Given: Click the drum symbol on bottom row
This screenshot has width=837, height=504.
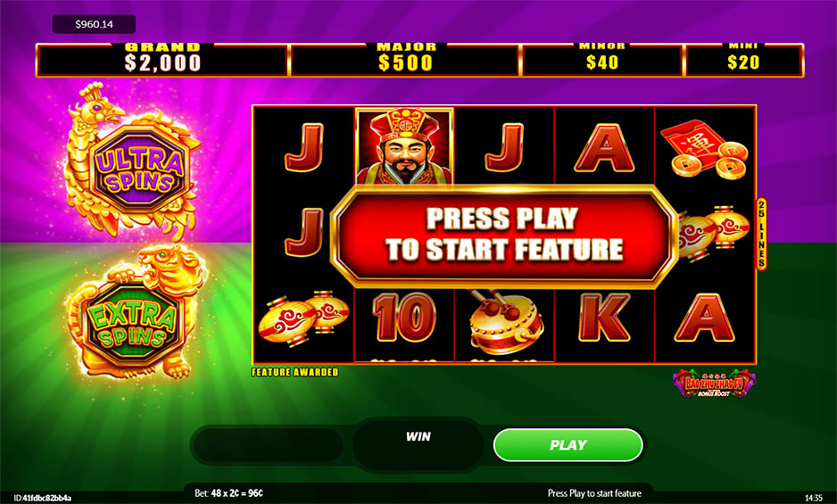Looking at the screenshot, I should click(x=504, y=321).
